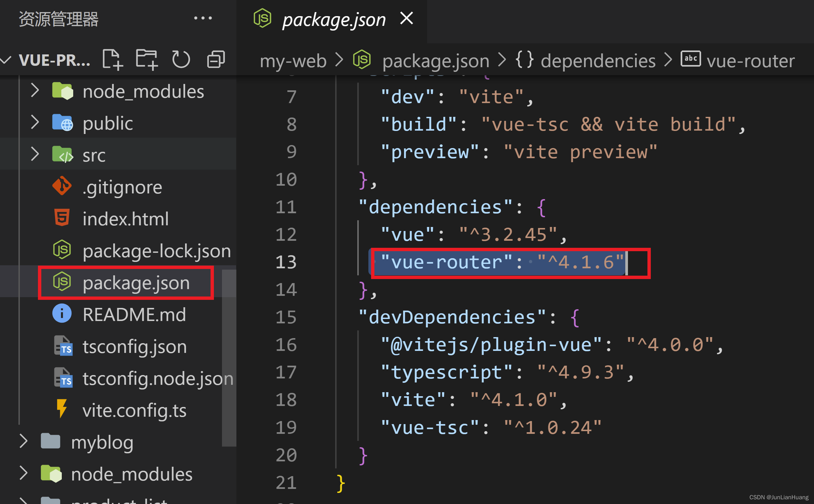
Task: Open vite.config.ts in the explorer
Action: [x=134, y=410]
